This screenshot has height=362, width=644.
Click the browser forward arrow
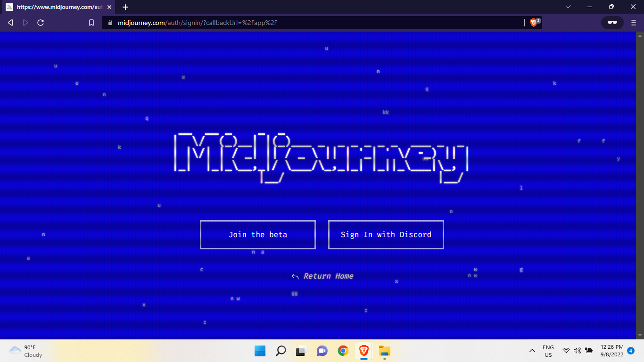(25, 23)
